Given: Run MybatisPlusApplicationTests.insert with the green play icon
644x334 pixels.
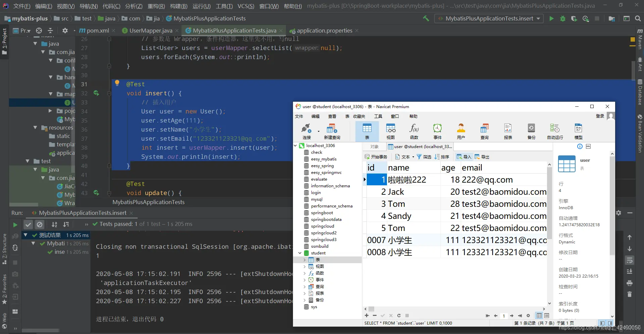Looking at the screenshot, I should tap(551, 18).
